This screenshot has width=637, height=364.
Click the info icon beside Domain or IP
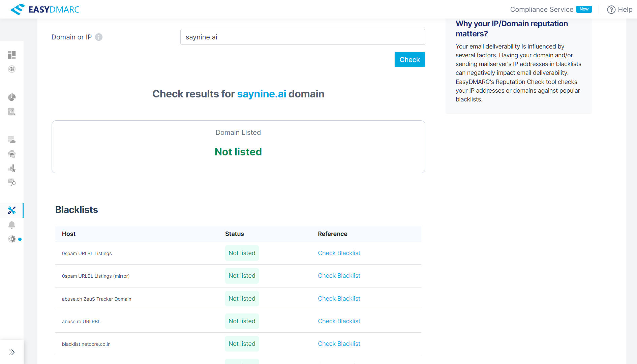click(99, 37)
